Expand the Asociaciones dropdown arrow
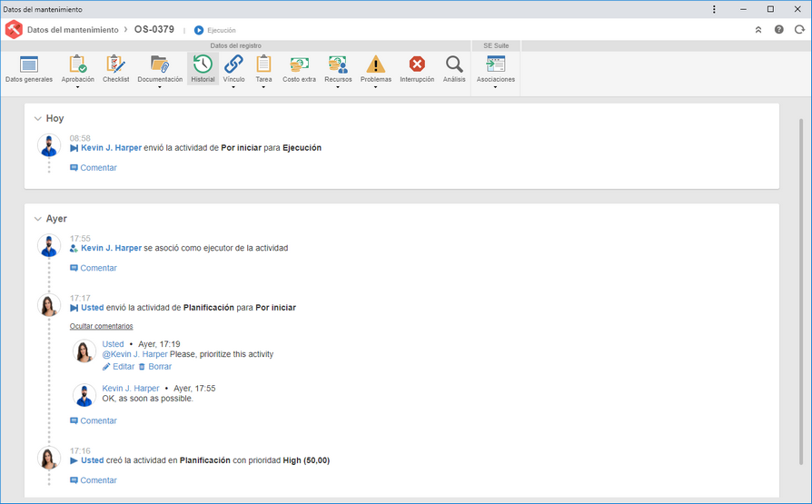Screen dimensions: 812x504 (496, 87)
